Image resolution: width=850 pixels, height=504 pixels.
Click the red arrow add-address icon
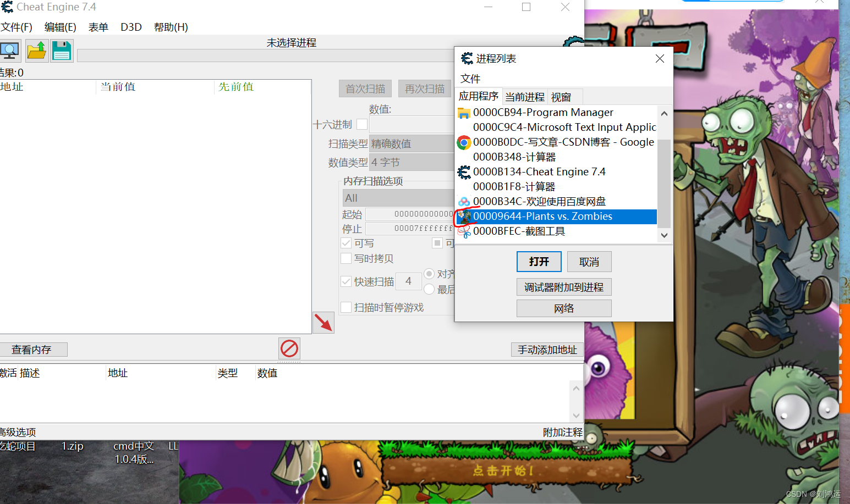(x=323, y=323)
